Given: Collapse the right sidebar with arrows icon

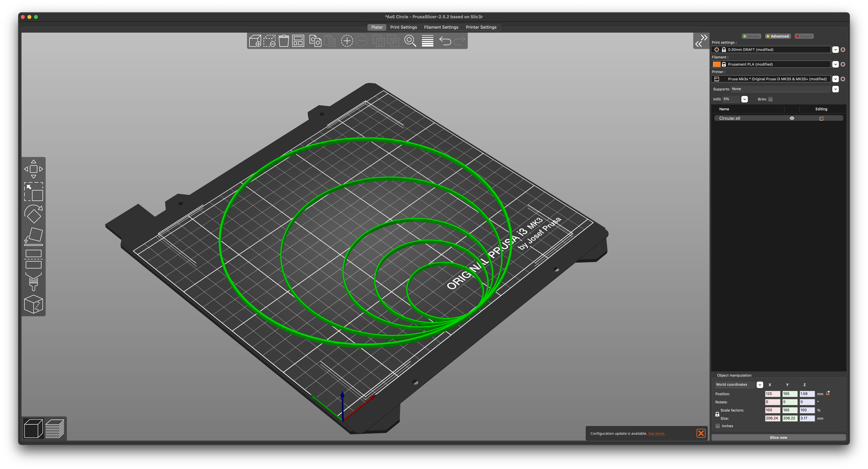Looking at the screenshot, I should pyautogui.click(x=701, y=41).
